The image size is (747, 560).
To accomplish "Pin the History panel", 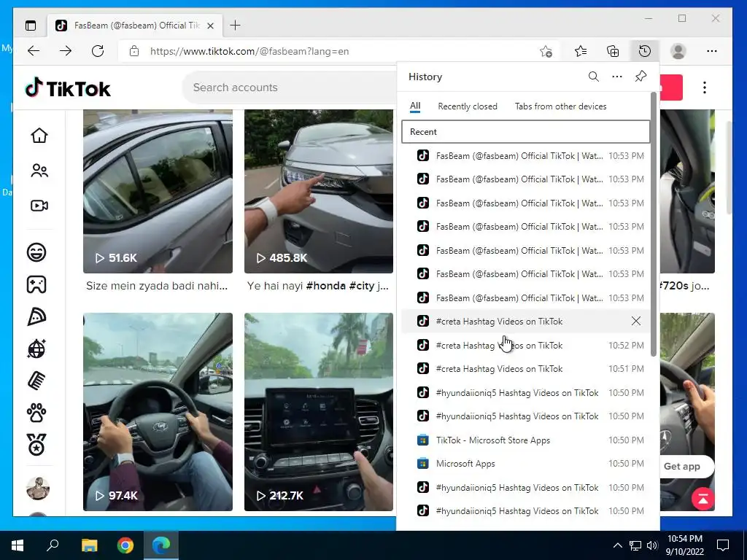I will click(640, 77).
